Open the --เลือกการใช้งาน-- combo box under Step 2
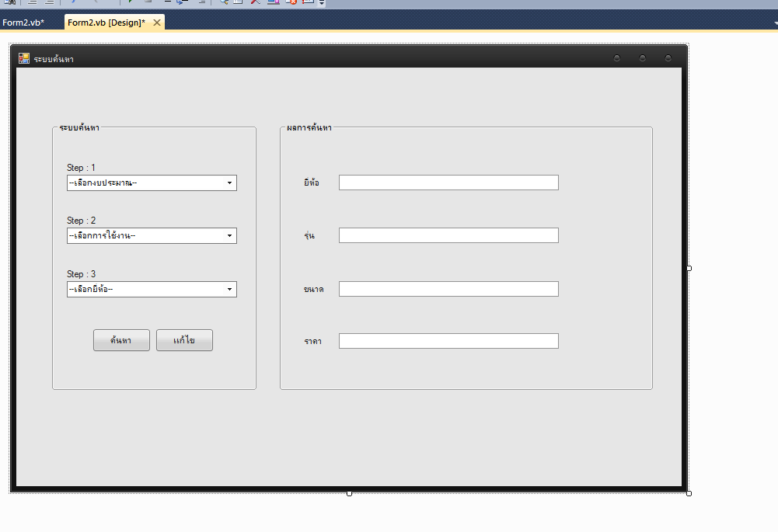This screenshot has width=778, height=532. [x=152, y=235]
